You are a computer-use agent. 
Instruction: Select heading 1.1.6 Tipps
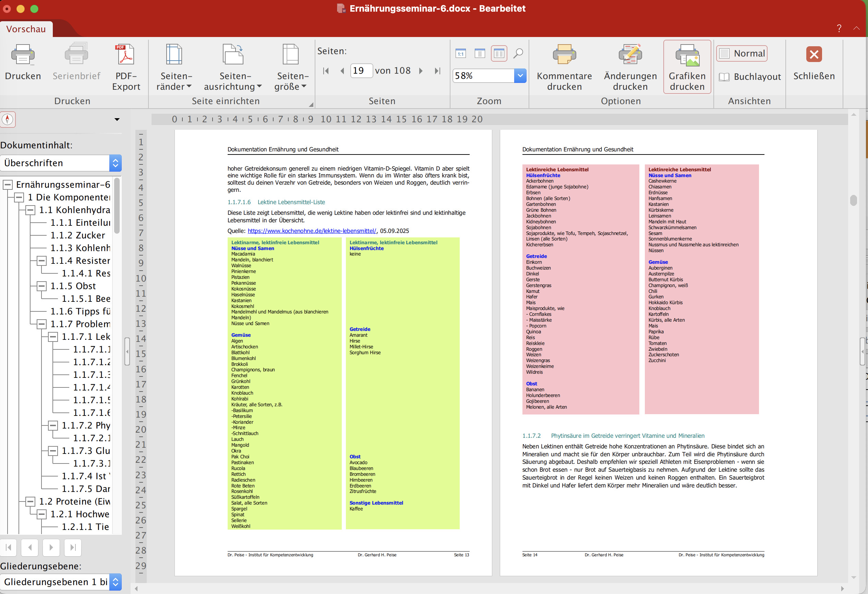80,311
